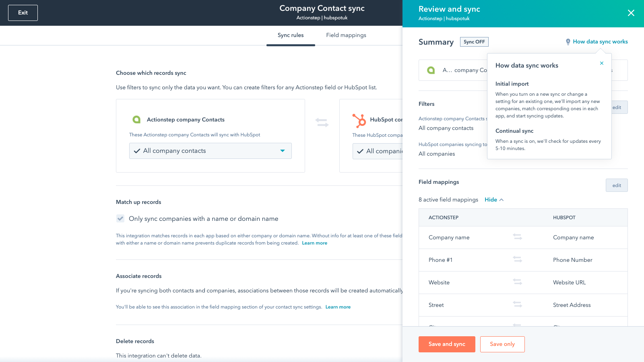644x362 pixels.
Task: Uncheck 'Only sync companies with a name or domain name'
Action: (120, 218)
